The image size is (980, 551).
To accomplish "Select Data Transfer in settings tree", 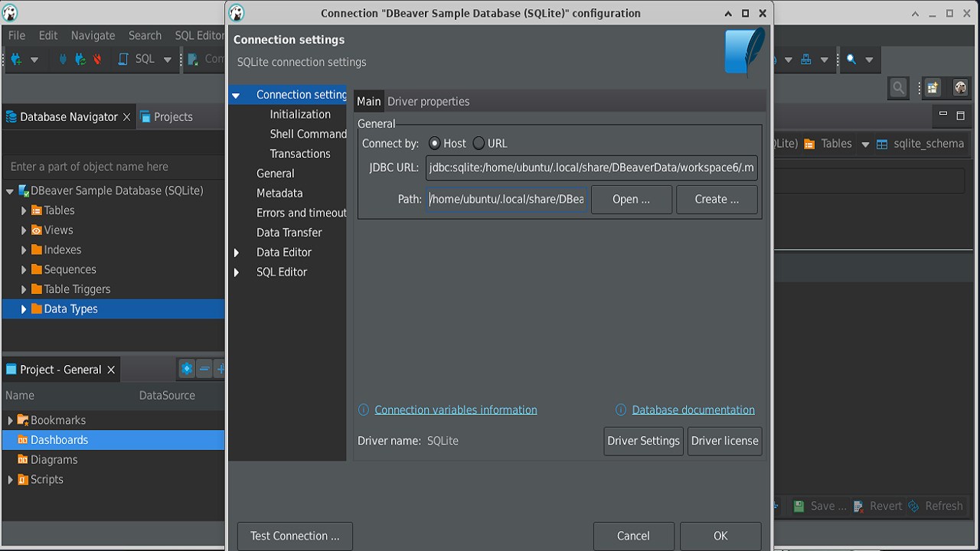I will point(289,233).
